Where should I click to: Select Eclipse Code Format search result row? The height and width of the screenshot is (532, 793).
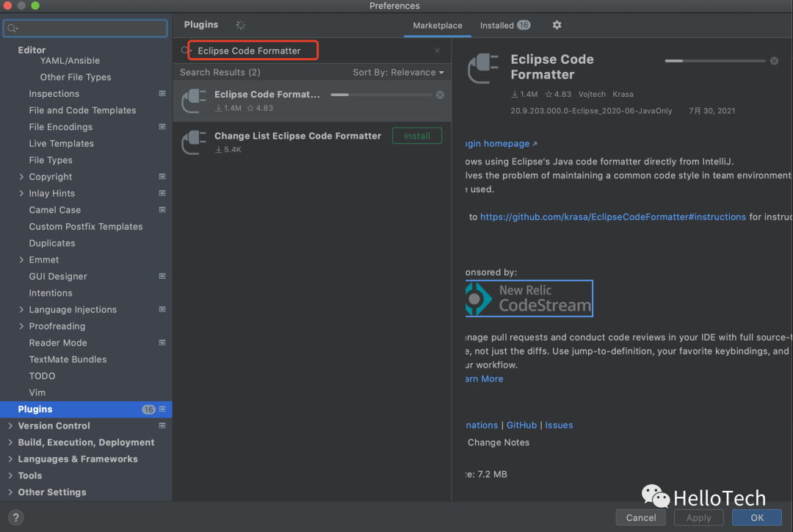click(312, 101)
